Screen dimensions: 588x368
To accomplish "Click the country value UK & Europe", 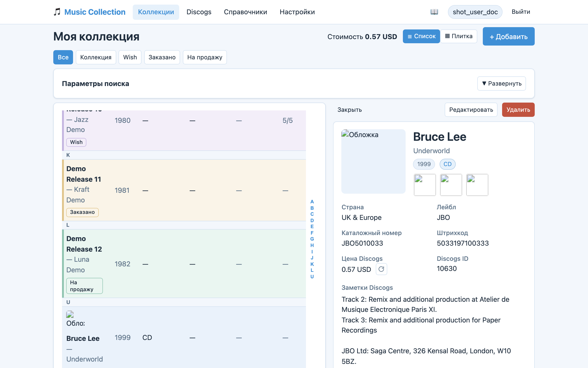I will (x=362, y=217).
